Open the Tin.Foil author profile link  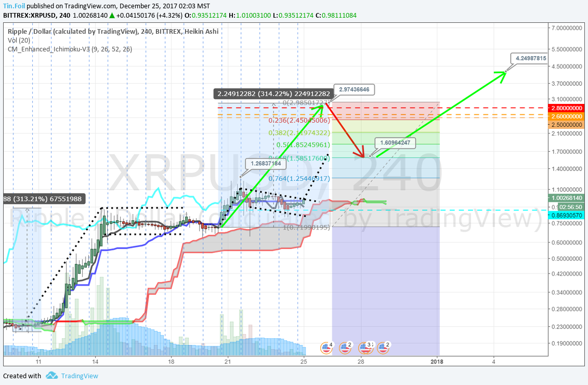(14, 6)
